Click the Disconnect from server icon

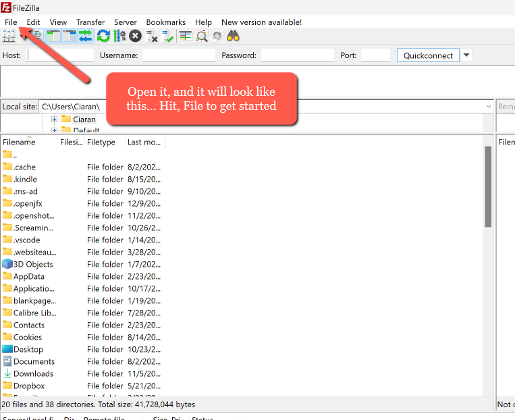point(151,36)
